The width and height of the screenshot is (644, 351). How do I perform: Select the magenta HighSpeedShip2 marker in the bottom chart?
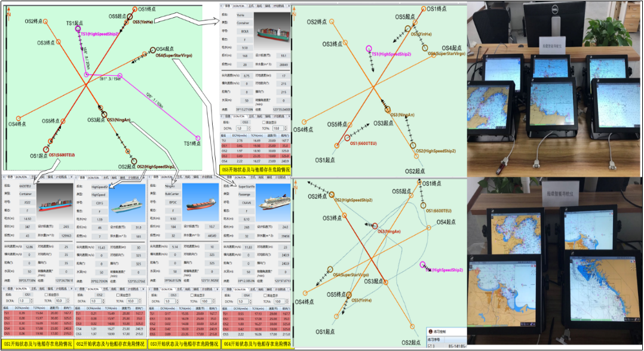pyautogui.click(x=424, y=264)
